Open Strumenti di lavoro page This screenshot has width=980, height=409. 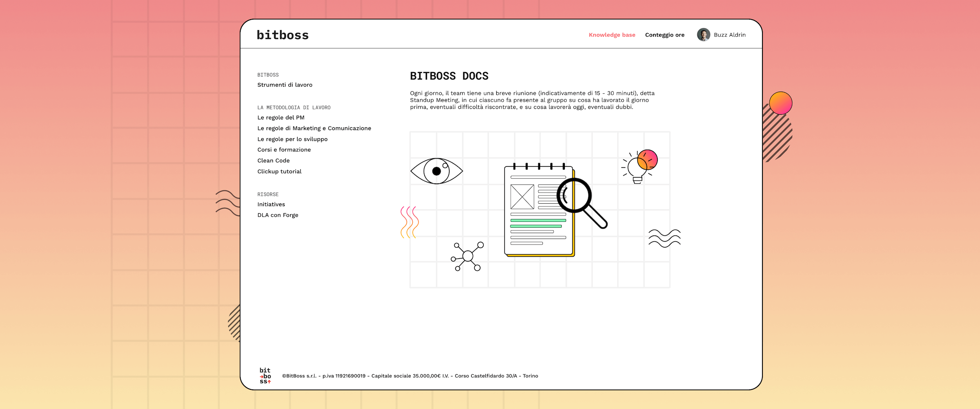(285, 85)
